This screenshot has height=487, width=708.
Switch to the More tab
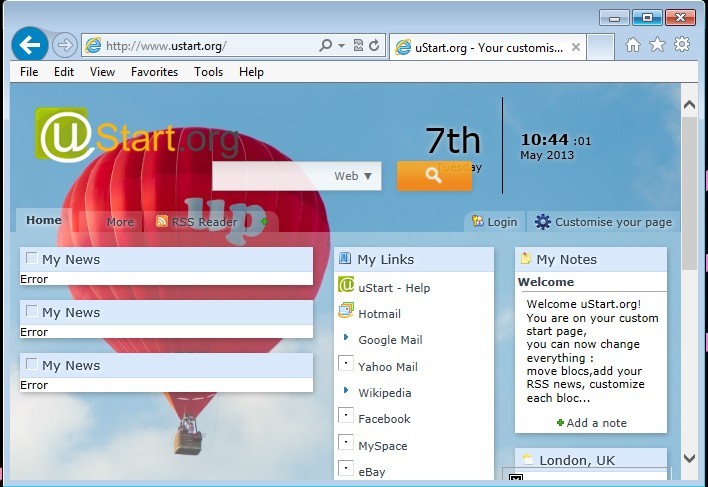tap(120, 222)
